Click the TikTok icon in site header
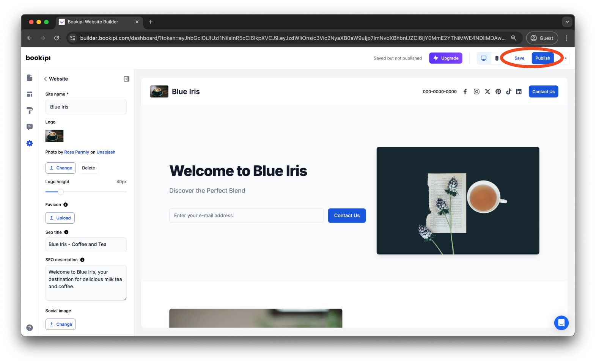The image size is (596, 364). [x=509, y=91]
